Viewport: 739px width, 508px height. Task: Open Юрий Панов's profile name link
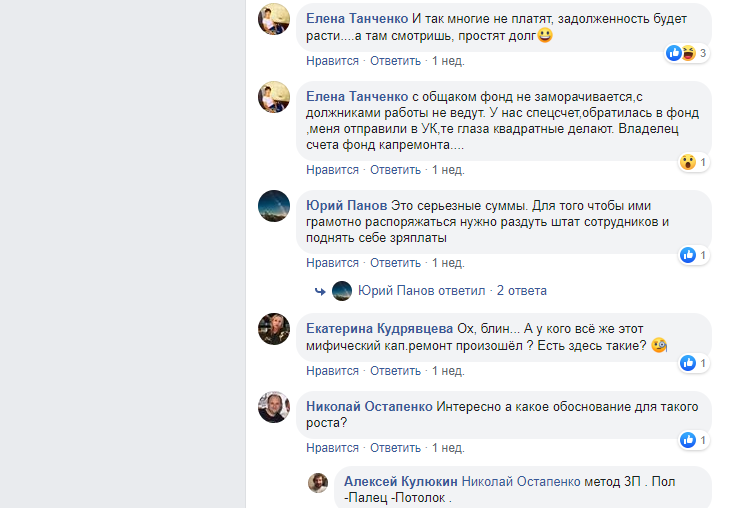click(x=346, y=205)
